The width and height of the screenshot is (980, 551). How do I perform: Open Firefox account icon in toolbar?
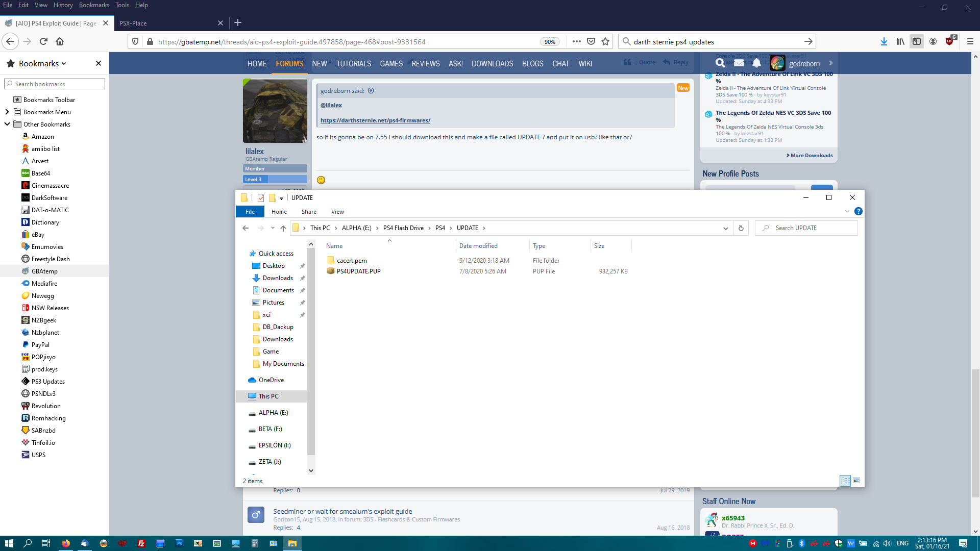click(x=933, y=42)
